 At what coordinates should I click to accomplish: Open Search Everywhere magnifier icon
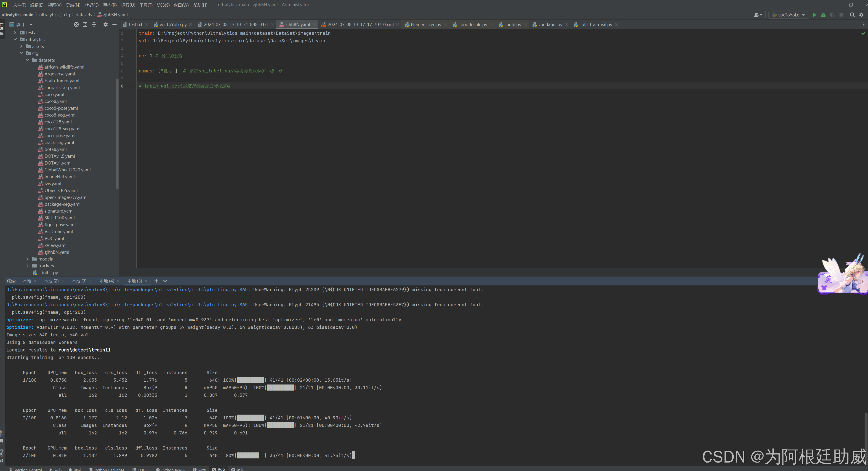852,15
